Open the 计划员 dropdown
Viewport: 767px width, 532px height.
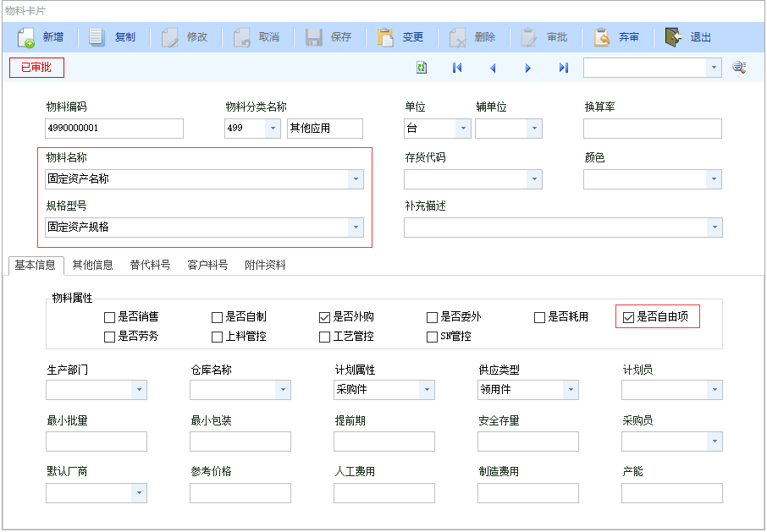[x=715, y=390]
